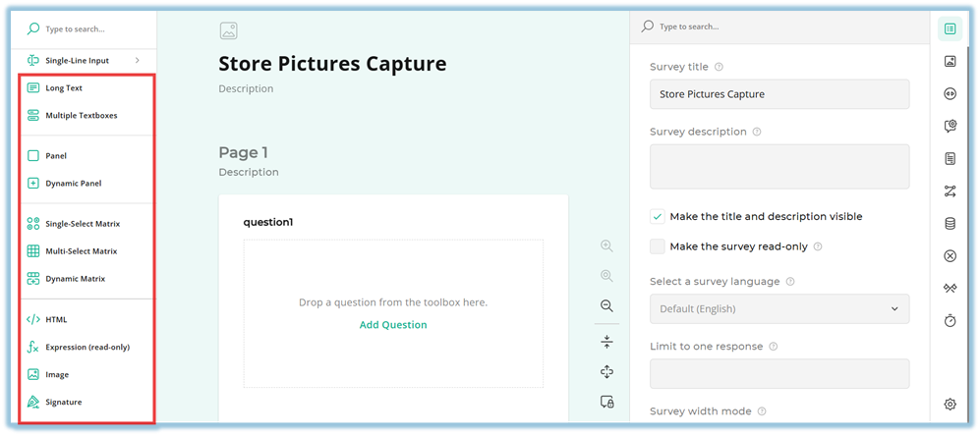Select HTML item in the toolbox

click(x=56, y=319)
